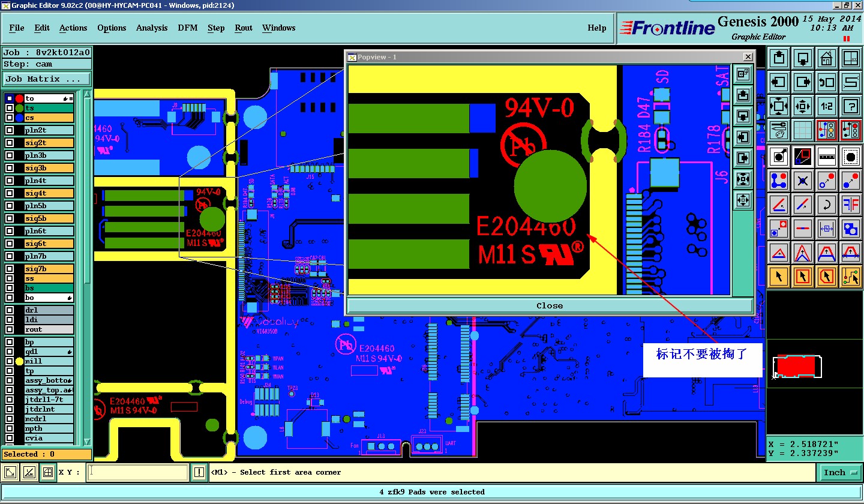Click the 'Selected : 0' status text
Image resolution: width=864 pixels, height=504 pixels.
click(x=47, y=454)
